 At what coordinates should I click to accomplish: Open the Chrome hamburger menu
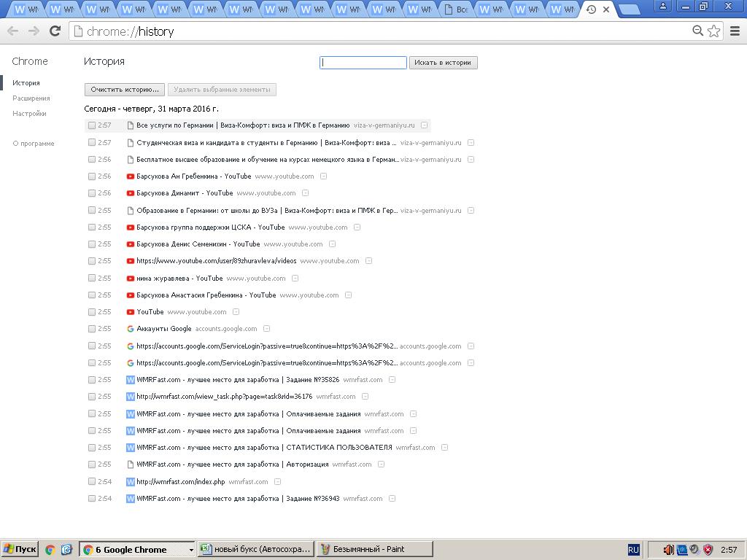click(x=735, y=31)
